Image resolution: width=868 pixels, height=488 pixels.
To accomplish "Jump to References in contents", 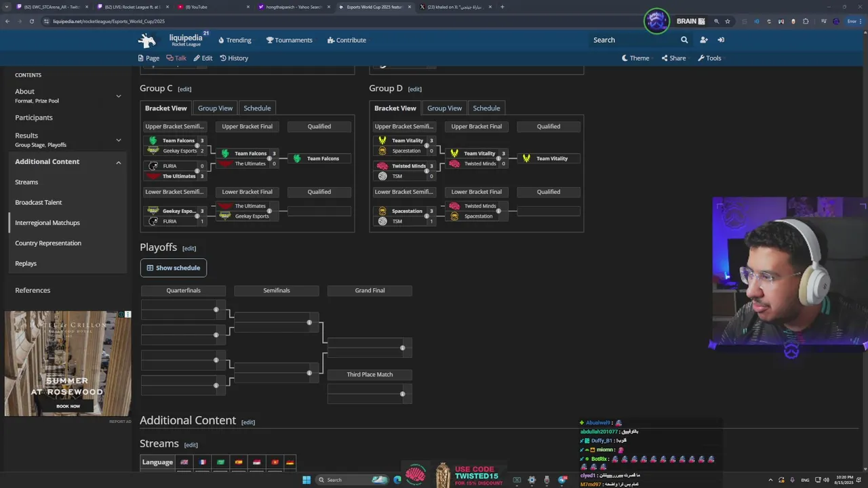I will click(x=33, y=290).
